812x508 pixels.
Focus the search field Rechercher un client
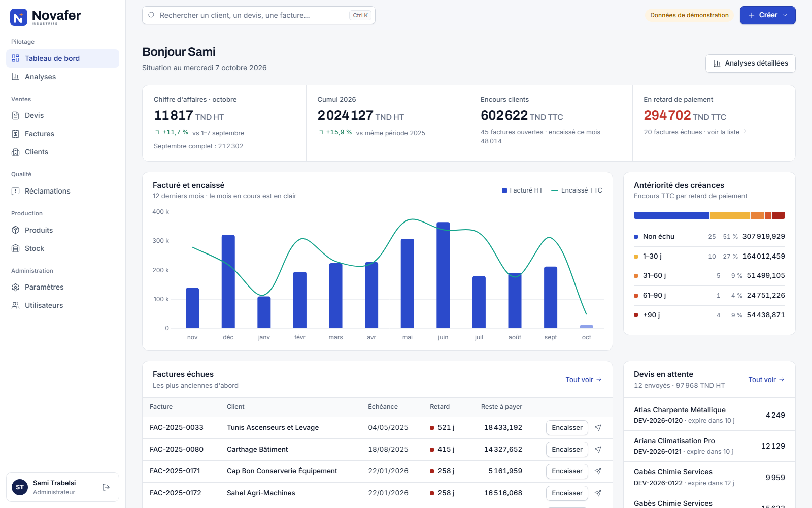(x=259, y=15)
